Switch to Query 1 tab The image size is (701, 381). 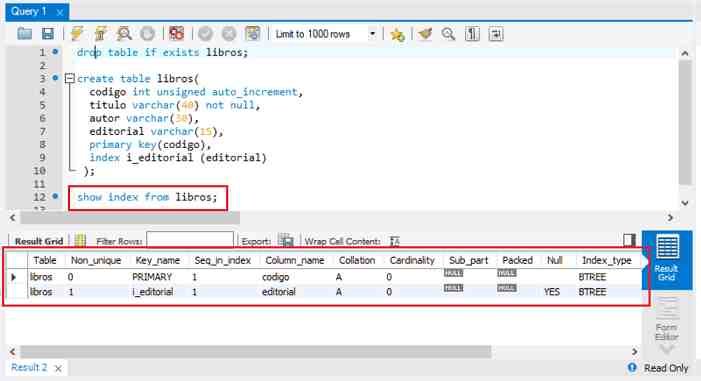click(29, 11)
